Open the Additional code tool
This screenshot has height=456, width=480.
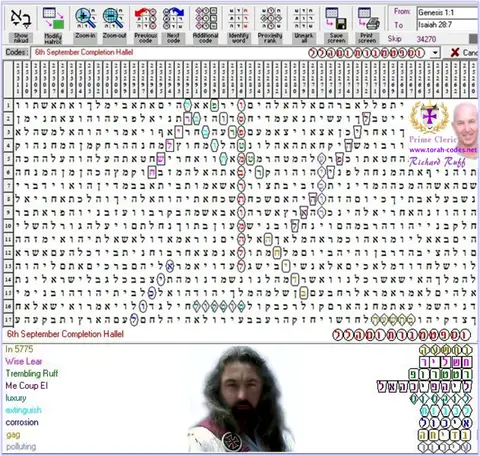click(x=206, y=18)
